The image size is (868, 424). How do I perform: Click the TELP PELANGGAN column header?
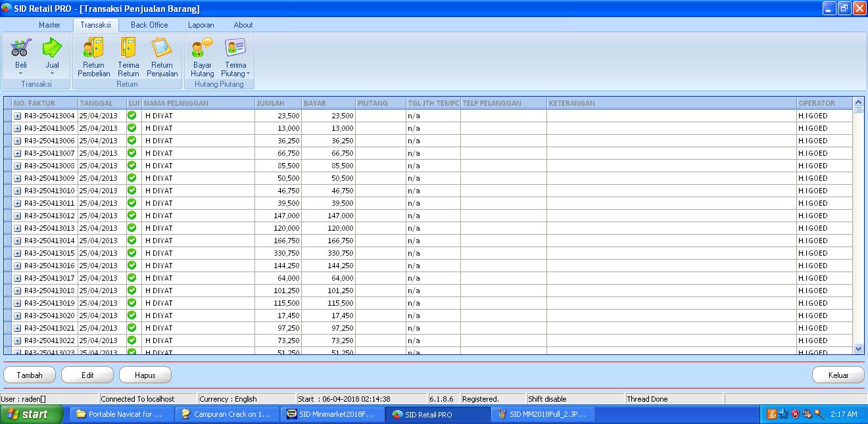point(503,103)
